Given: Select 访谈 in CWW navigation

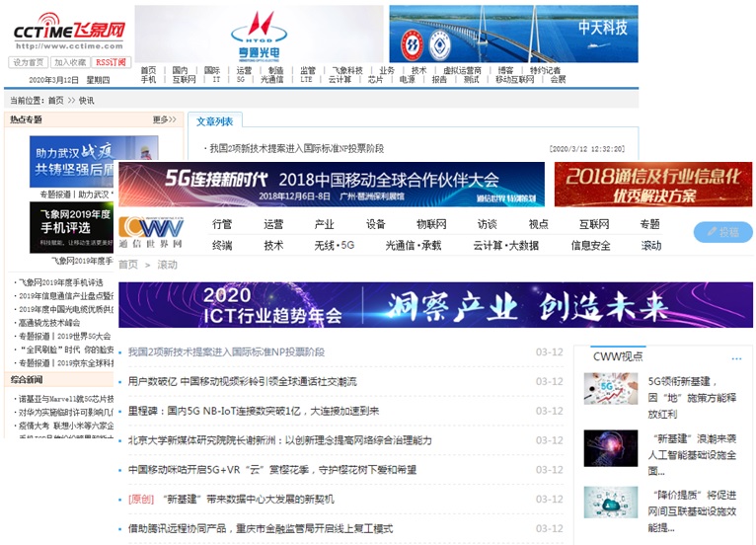Looking at the screenshot, I should [x=487, y=224].
